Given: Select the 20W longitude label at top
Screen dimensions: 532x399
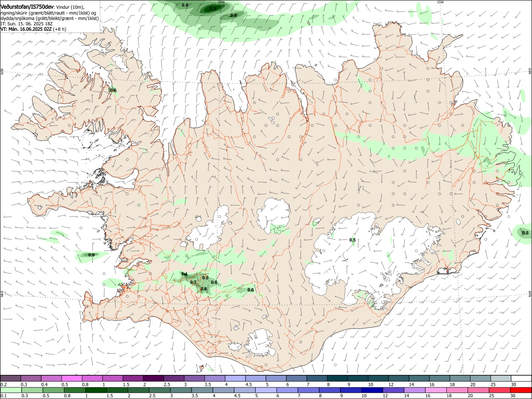Looking at the screenshot, I should [221, 2].
